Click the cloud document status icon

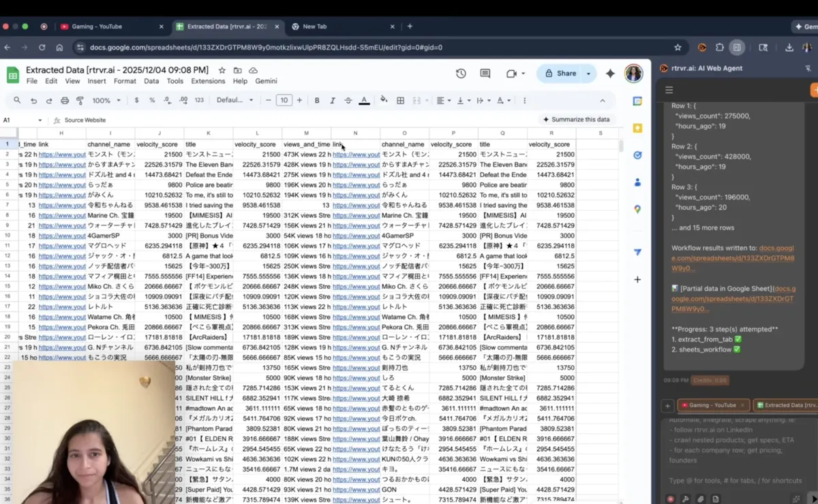(253, 70)
